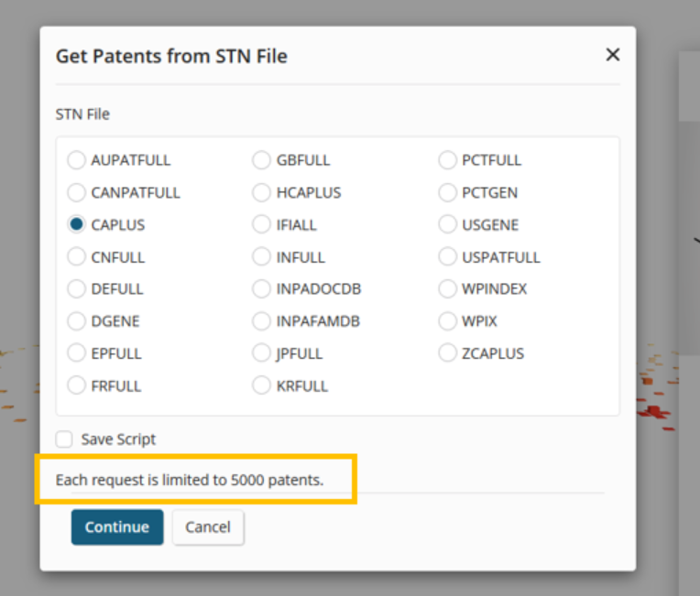The width and height of the screenshot is (700, 596).
Task: Select DEFULL radio button
Action: [x=76, y=289]
